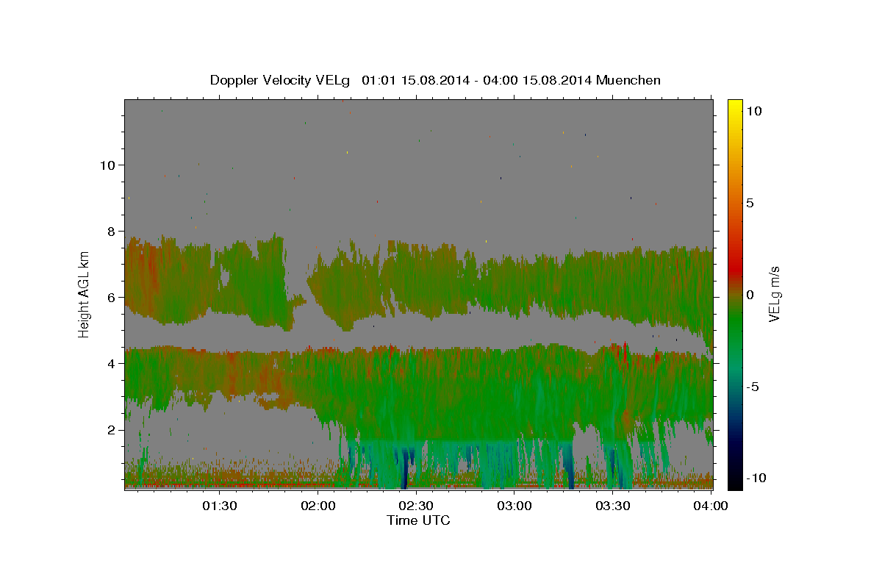
Task: Click the colorbar label '-5'
Action: point(753,387)
